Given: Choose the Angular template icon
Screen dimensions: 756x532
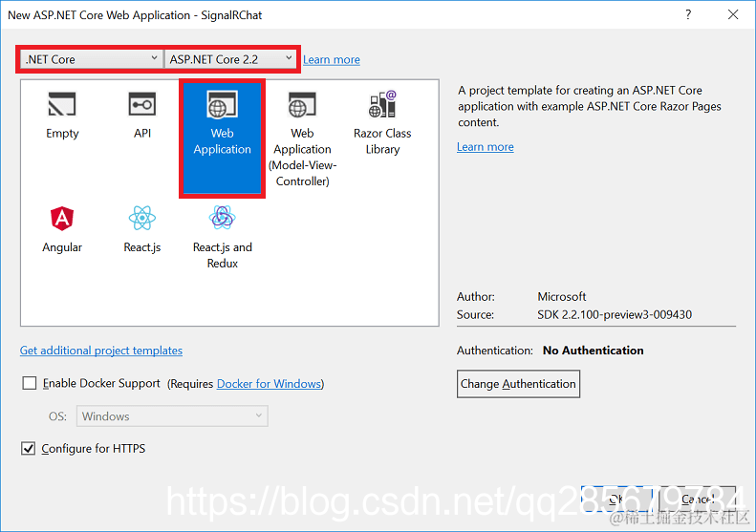Looking at the screenshot, I should pos(62,219).
